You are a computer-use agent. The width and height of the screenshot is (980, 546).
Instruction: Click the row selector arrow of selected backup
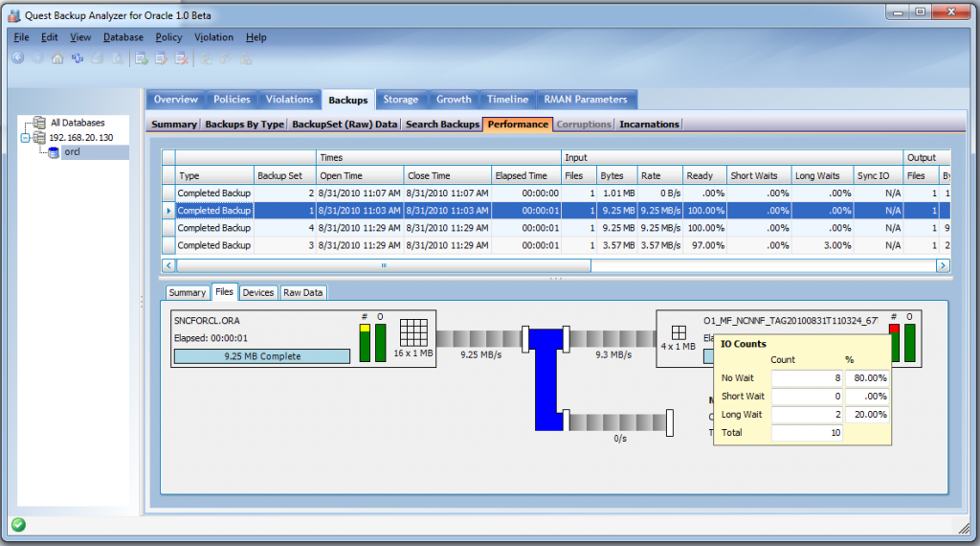click(x=168, y=211)
